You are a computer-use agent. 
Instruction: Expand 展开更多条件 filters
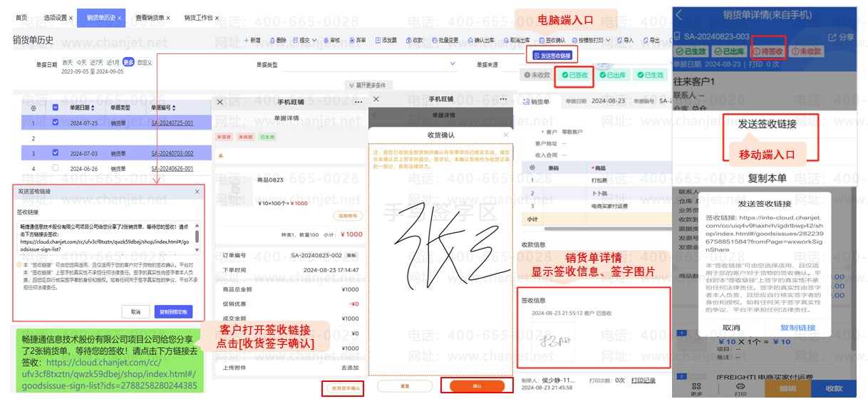point(369,85)
